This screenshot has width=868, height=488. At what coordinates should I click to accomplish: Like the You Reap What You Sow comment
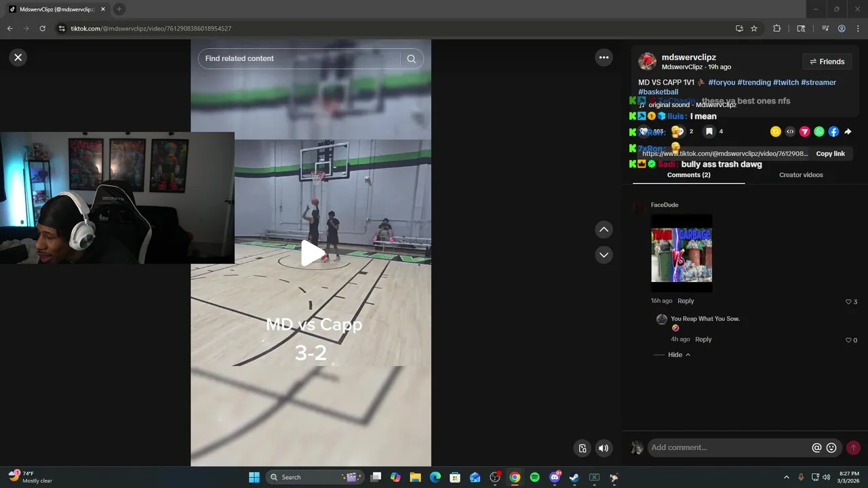(x=848, y=340)
